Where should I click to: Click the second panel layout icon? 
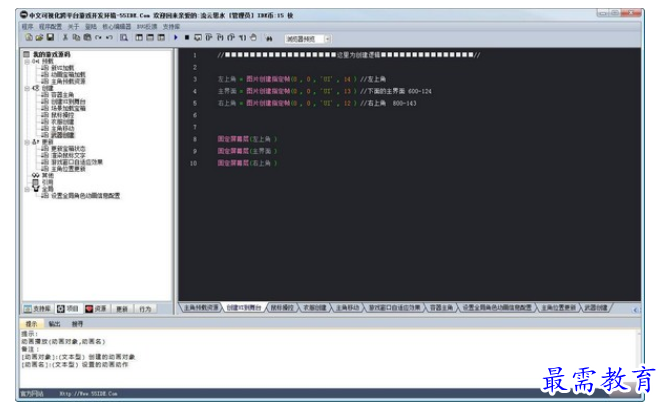[x=150, y=38]
